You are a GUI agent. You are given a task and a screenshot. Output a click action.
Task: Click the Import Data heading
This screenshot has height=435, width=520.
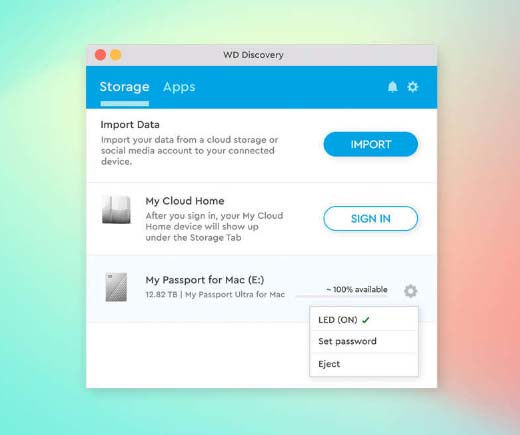pyautogui.click(x=130, y=125)
